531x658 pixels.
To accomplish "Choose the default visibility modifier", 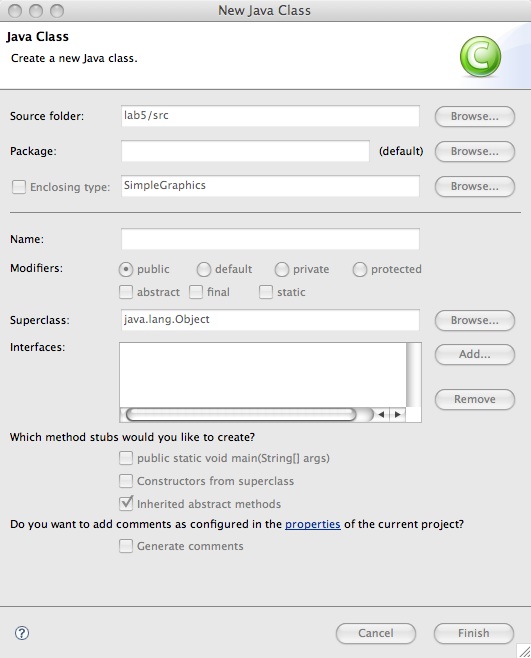I will 204,269.
